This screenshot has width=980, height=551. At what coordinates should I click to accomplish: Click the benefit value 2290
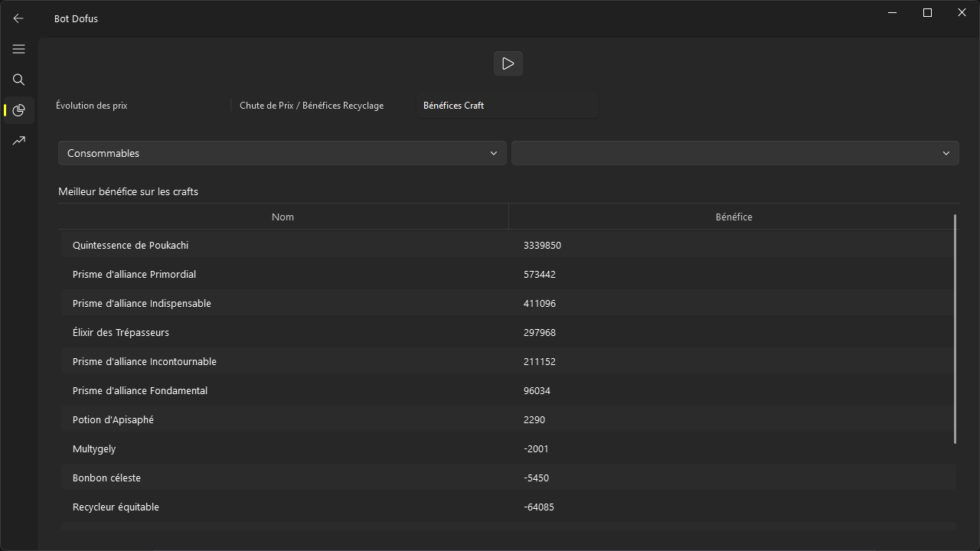coord(534,419)
